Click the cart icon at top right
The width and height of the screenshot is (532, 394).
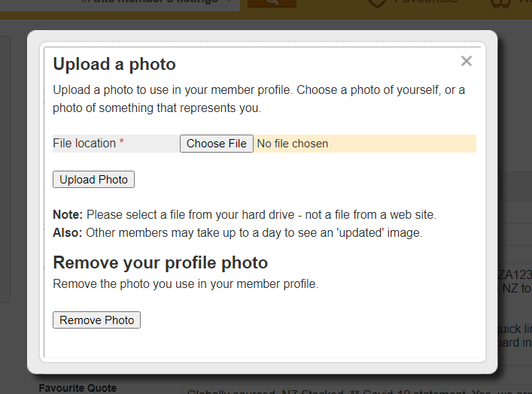(499, 3)
